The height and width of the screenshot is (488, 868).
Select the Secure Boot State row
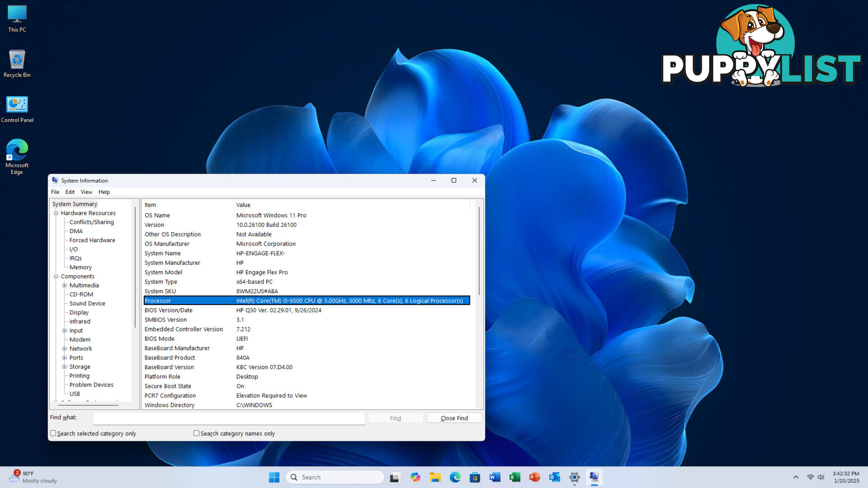(x=307, y=386)
